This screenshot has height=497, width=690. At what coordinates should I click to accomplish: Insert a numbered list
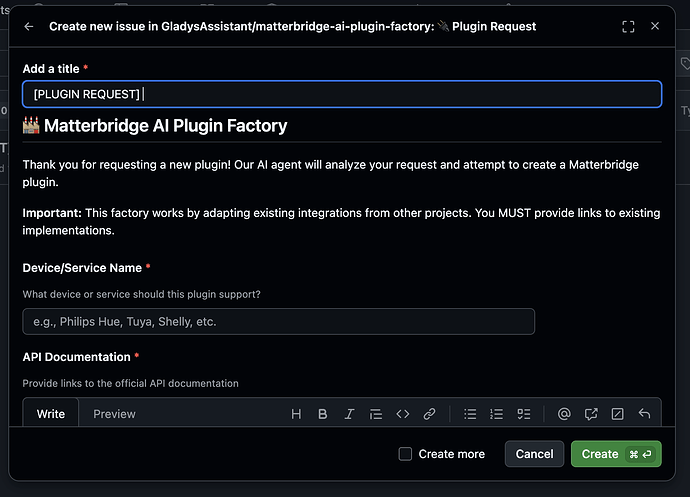click(497, 414)
